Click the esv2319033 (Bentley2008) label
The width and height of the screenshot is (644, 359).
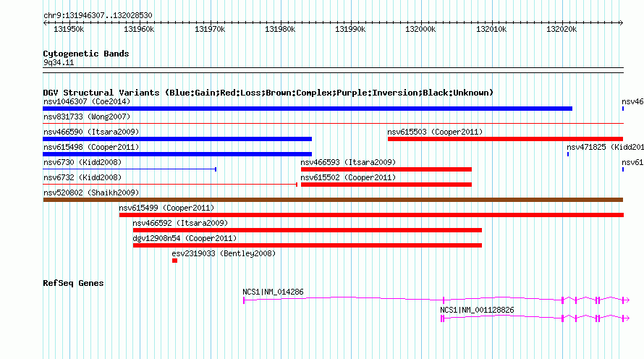pyautogui.click(x=224, y=253)
